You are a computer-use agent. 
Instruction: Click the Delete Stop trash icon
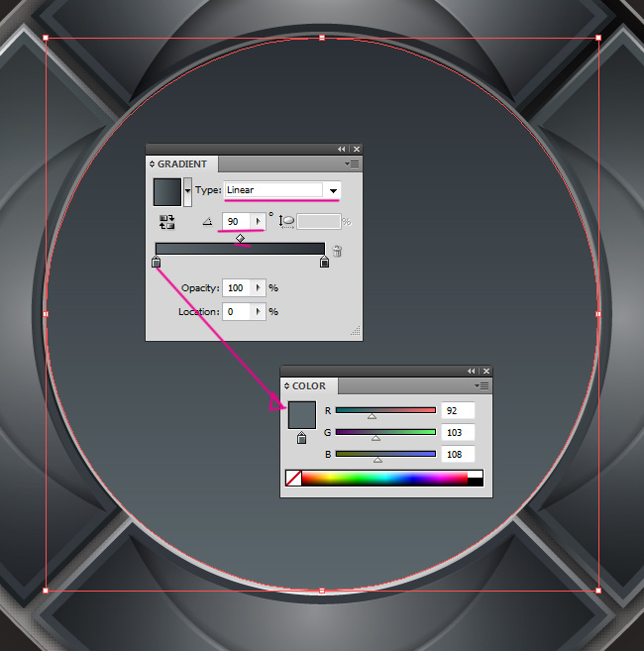337,251
